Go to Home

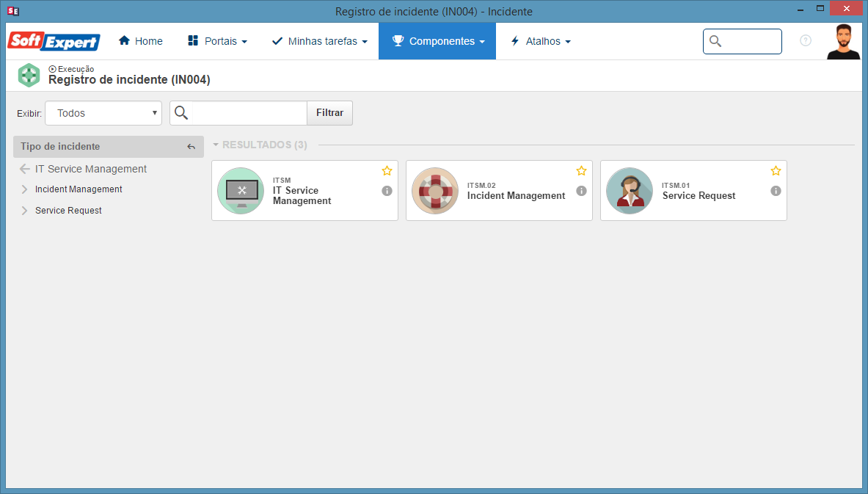(141, 41)
